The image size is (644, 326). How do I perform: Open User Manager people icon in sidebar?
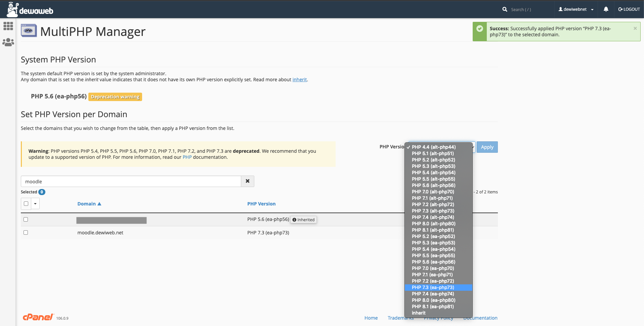pyautogui.click(x=8, y=42)
